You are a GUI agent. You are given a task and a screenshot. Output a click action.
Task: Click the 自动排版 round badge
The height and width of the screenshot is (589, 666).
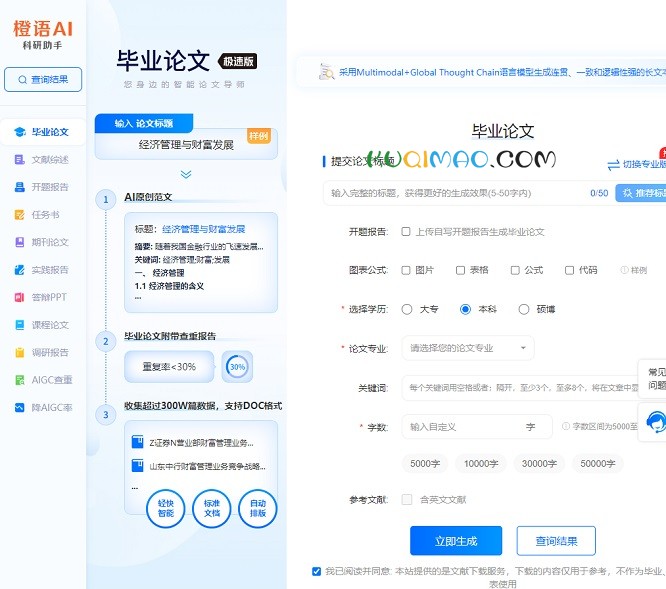258,508
